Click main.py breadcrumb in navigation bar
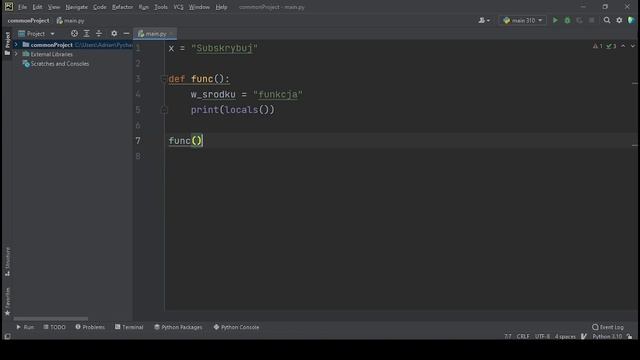640x360 pixels. pyautogui.click(x=71, y=20)
